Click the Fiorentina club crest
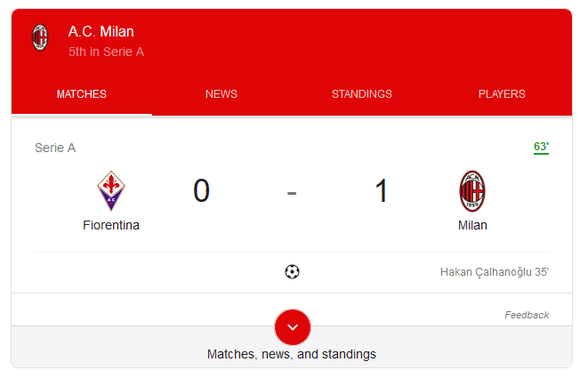The image size is (588, 378). click(111, 191)
